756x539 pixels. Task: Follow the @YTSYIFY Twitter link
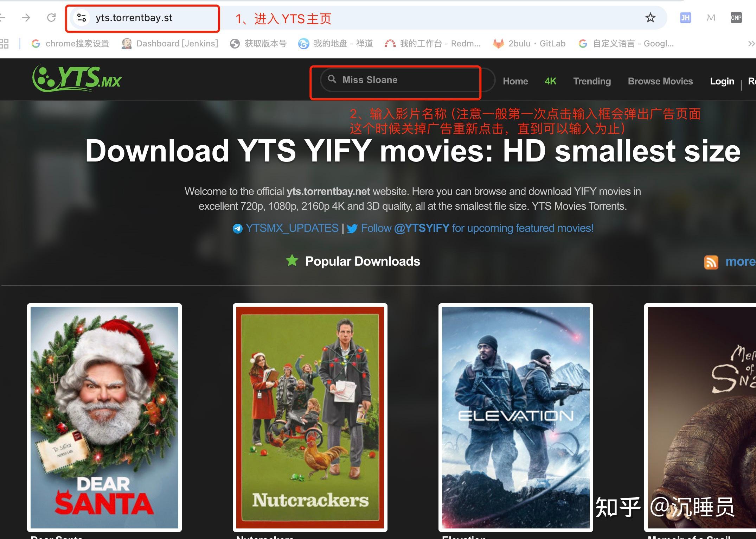(x=477, y=228)
